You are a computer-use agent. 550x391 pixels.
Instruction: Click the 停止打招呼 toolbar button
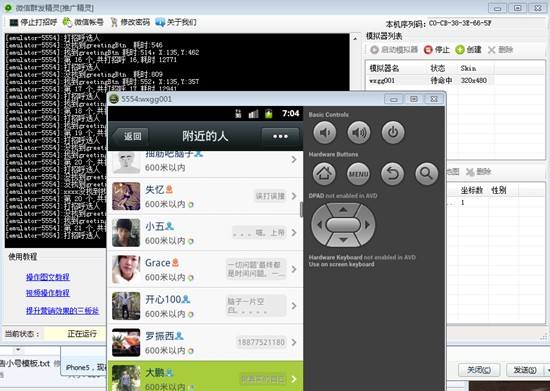pos(33,22)
